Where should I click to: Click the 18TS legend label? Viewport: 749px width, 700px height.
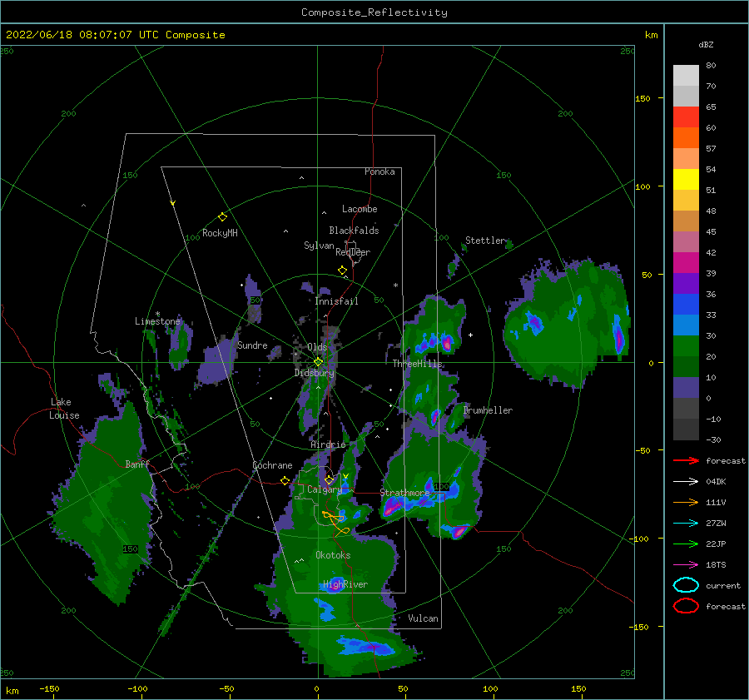coord(716,565)
